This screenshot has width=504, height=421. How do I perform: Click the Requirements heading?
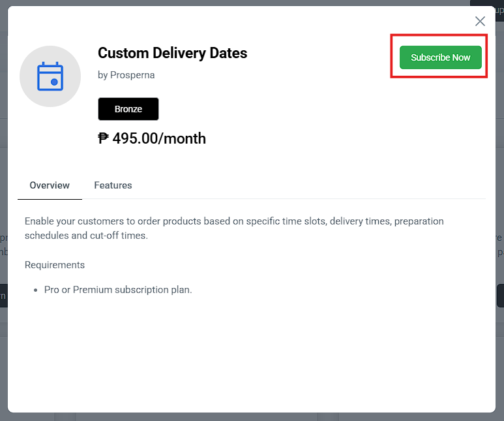pos(55,265)
